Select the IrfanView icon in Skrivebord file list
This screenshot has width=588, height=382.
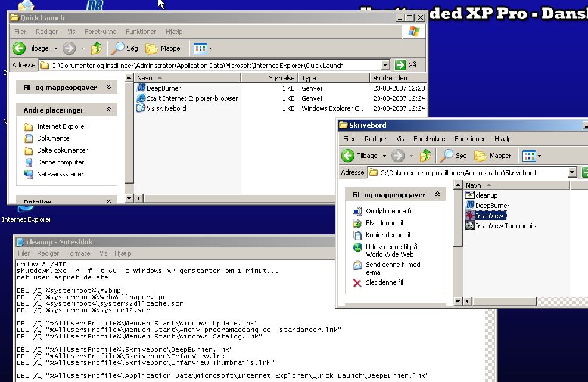coord(470,215)
